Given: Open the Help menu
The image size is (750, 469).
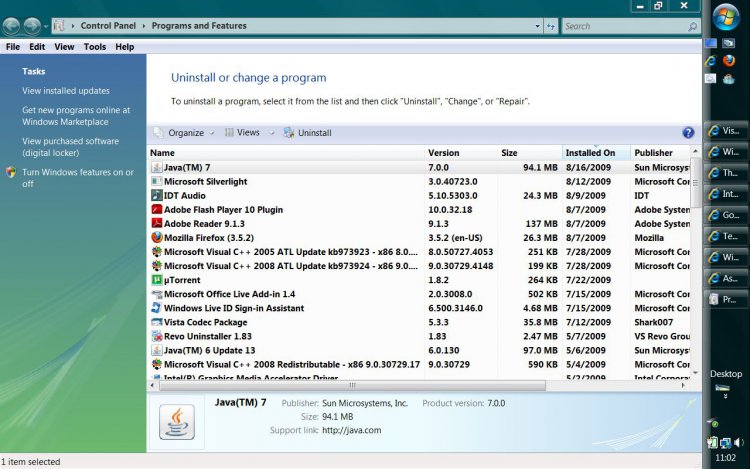Looking at the screenshot, I should click(x=124, y=47).
